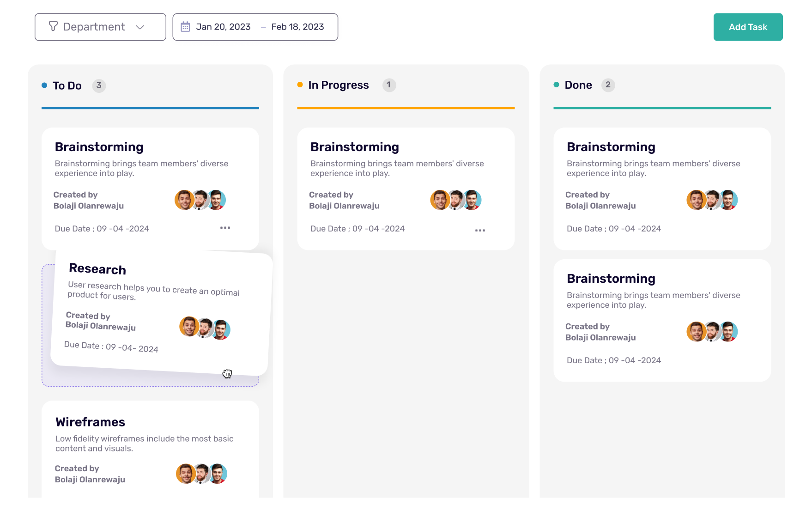This screenshot has height=511, width=812.
Task: Click the blue dot beside To Do
Action: click(x=44, y=85)
